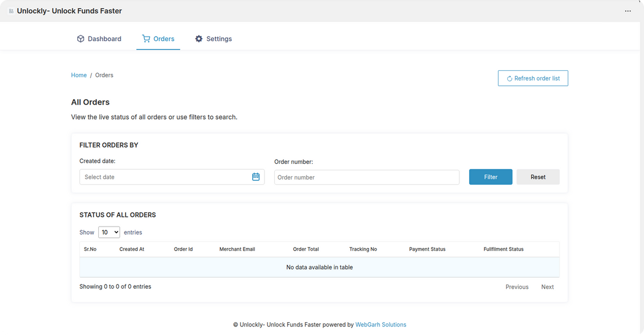Click the Dashboard cube icon
This screenshot has height=335, width=644.
[x=80, y=39]
